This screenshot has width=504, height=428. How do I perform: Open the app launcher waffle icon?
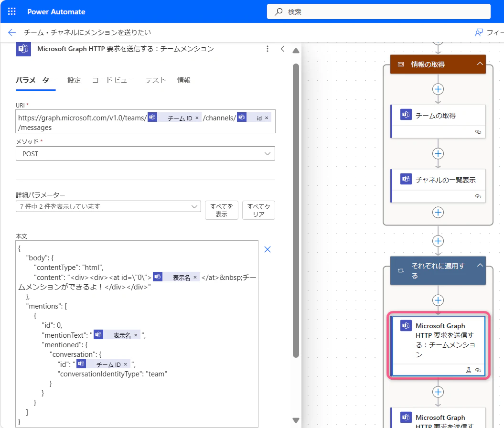12,11
